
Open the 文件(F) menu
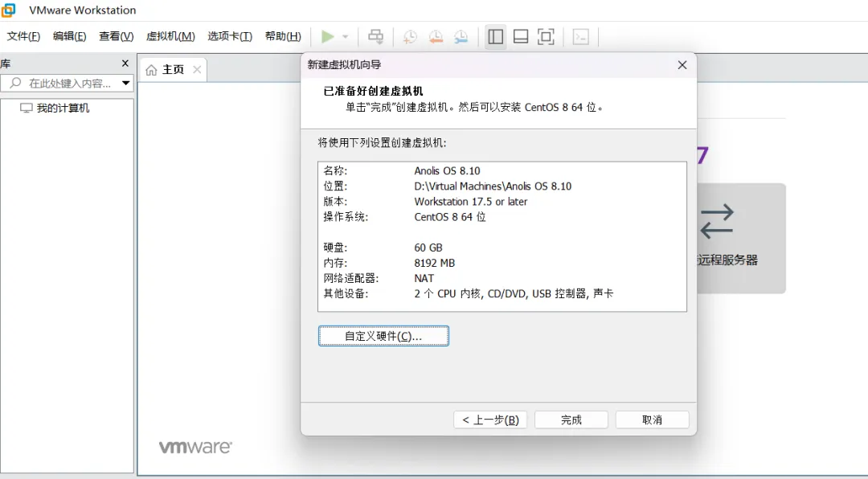23,36
